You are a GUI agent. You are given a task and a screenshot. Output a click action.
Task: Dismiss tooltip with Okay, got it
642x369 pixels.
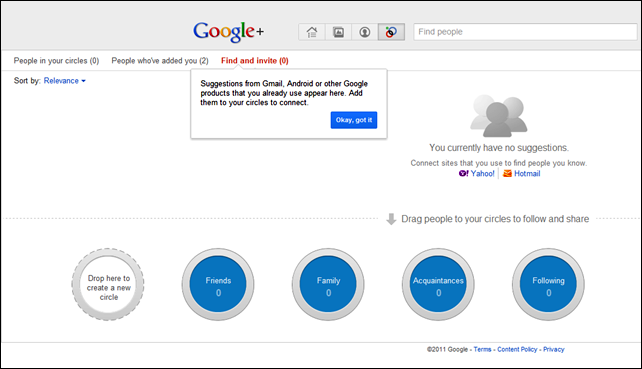click(x=354, y=120)
